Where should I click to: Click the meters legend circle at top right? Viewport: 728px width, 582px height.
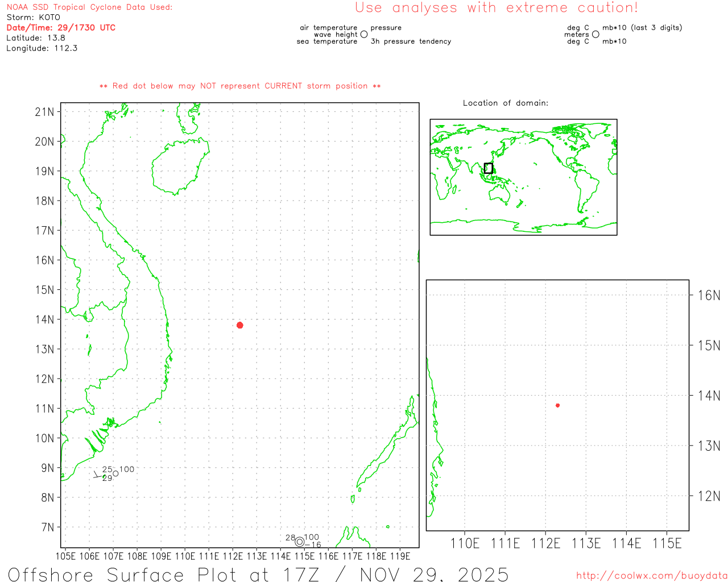tap(595, 35)
